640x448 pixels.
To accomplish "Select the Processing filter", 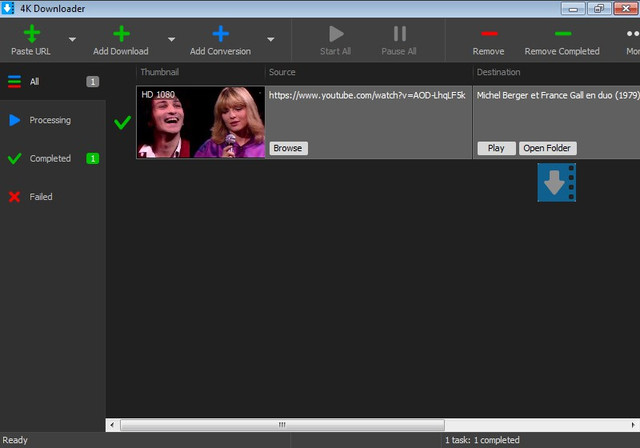I will (x=53, y=120).
